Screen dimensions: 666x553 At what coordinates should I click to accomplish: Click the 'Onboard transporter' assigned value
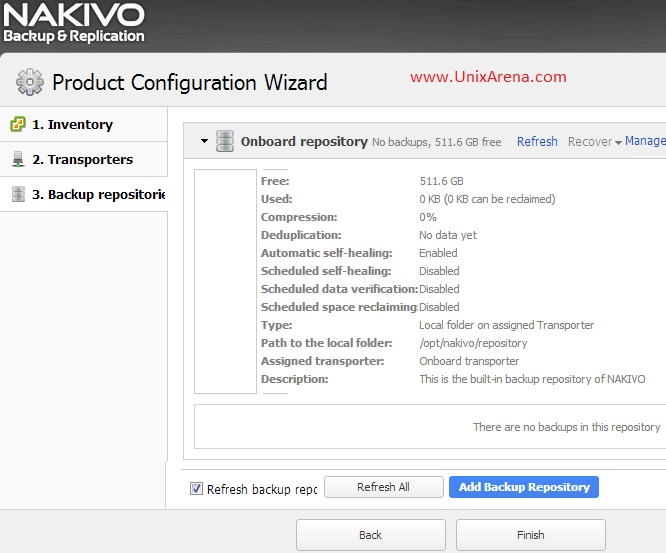point(469,361)
